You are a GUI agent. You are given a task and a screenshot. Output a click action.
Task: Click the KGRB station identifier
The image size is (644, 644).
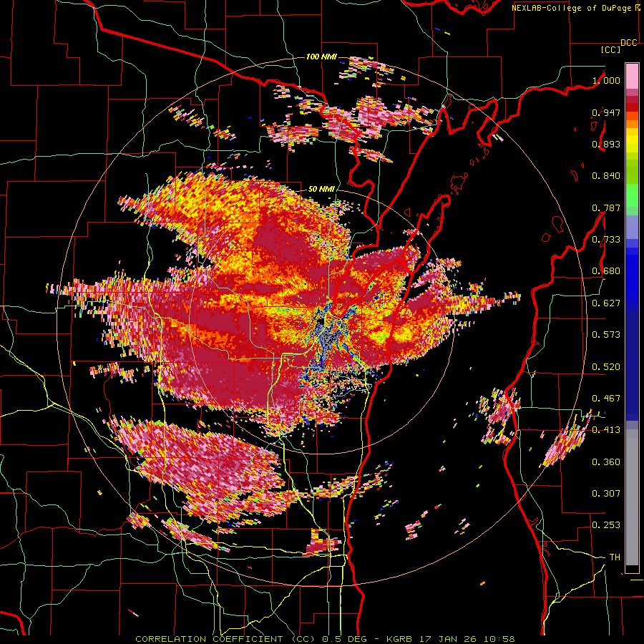(400, 639)
